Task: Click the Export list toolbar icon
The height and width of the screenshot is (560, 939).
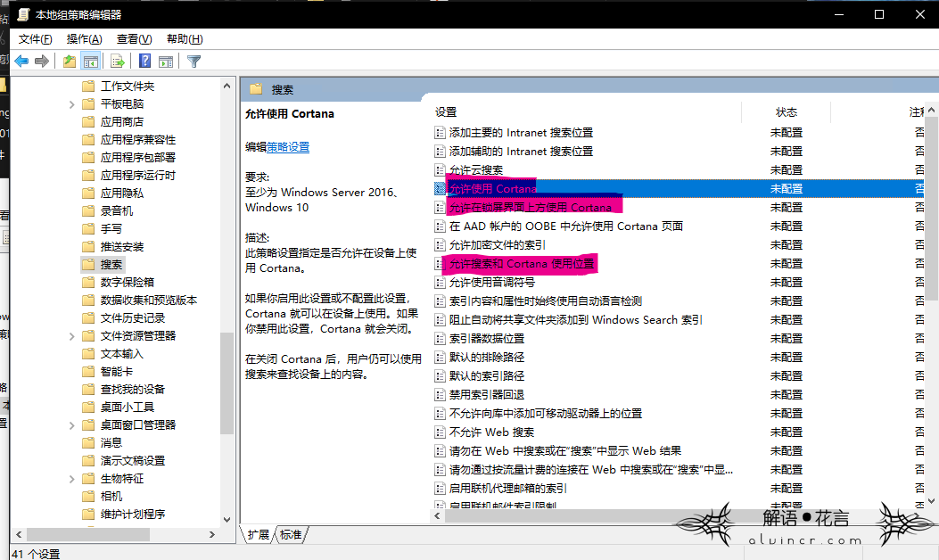Action: [x=118, y=62]
